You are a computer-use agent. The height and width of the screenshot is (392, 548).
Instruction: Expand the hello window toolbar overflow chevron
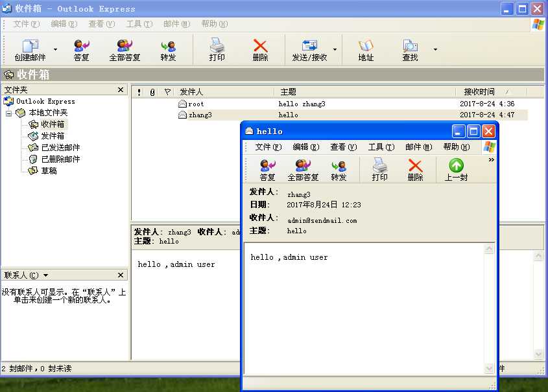pyautogui.click(x=491, y=160)
